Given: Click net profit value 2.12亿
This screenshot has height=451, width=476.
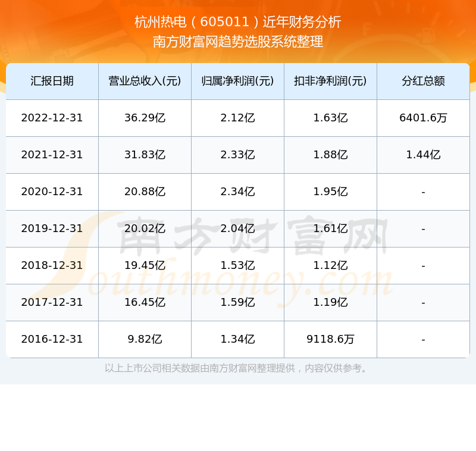Looking at the screenshot, I should coord(237,118).
